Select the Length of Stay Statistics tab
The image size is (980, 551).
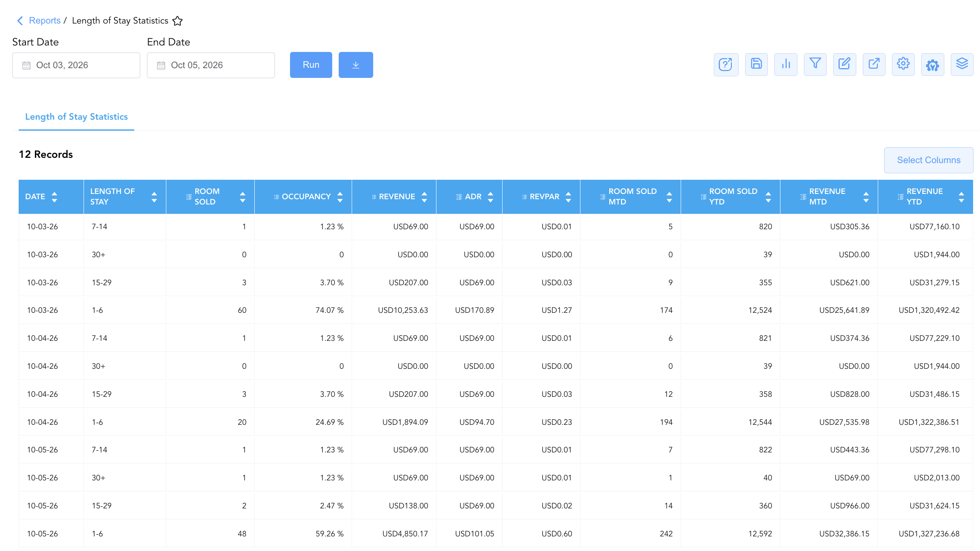76,117
